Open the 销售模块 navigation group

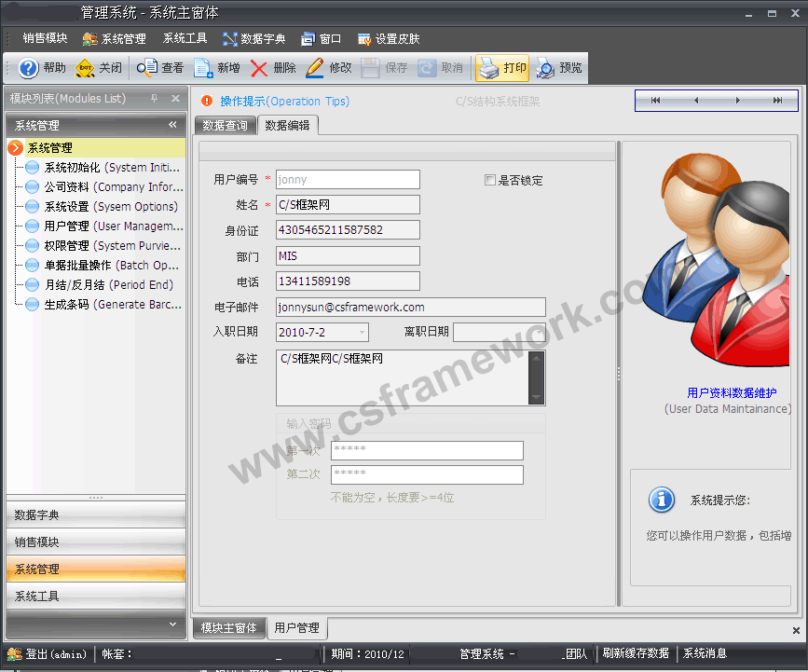pos(37,542)
